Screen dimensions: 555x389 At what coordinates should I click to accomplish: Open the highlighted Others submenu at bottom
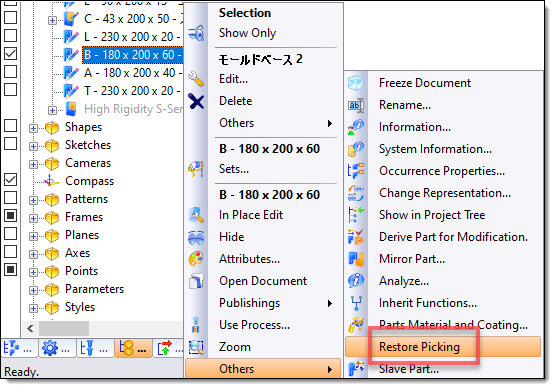tap(263, 369)
